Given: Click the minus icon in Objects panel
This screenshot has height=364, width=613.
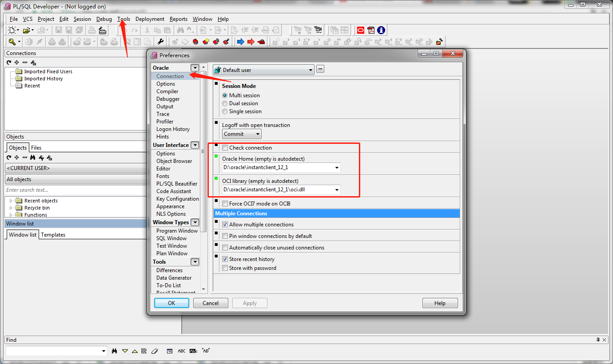Looking at the screenshot, I should coord(25,158).
